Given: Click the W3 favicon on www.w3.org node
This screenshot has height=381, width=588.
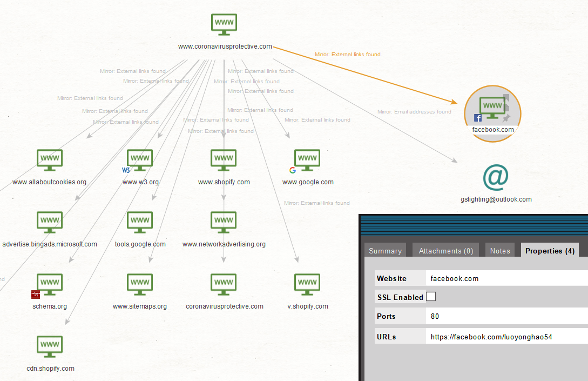Looking at the screenshot, I should [126, 170].
